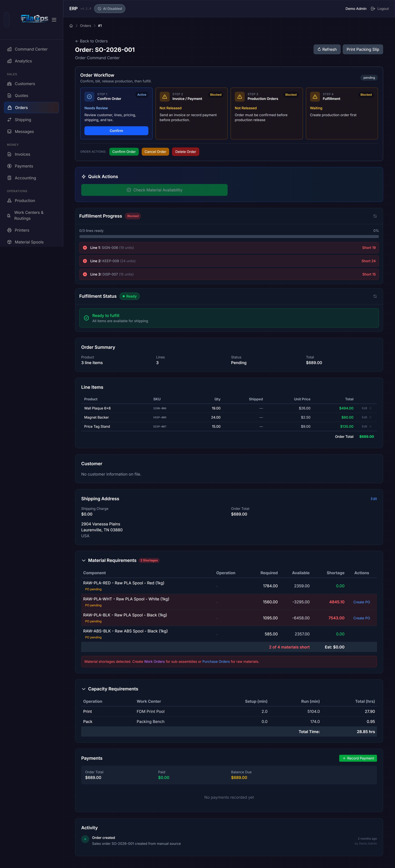Remove the Price Tag Stand line item (x icon)
395x868 pixels.
pyautogui.click(x=370, y=426)
